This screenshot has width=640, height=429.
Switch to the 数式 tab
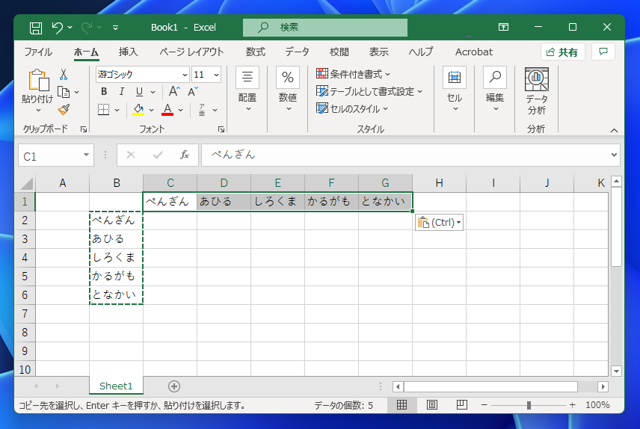[256, 52]
